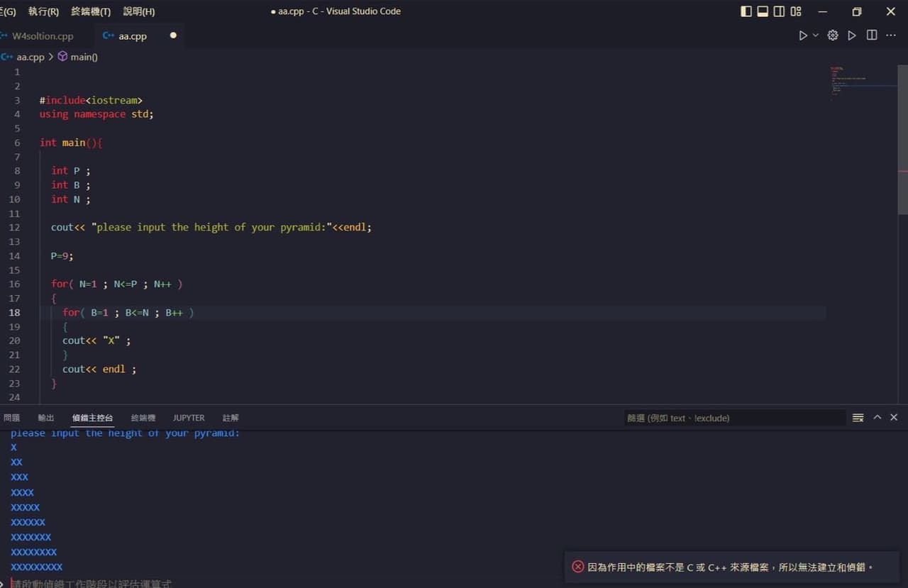Open more editor actions via ellipsis icon

coord(891,35)
